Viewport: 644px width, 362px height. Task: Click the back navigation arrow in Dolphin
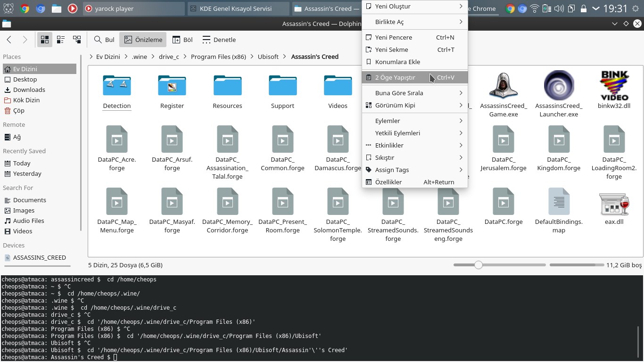pyautogui.click(x=9, y=40)
